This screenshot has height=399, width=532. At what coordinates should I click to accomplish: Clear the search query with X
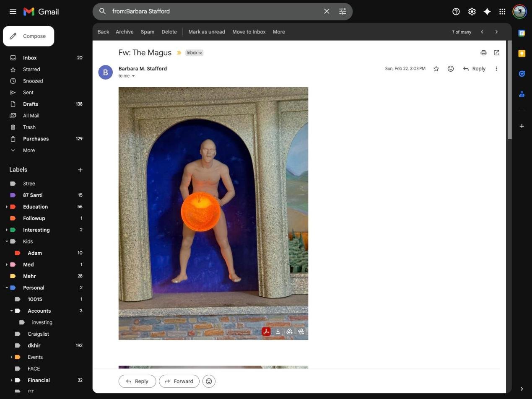point(327,11)
